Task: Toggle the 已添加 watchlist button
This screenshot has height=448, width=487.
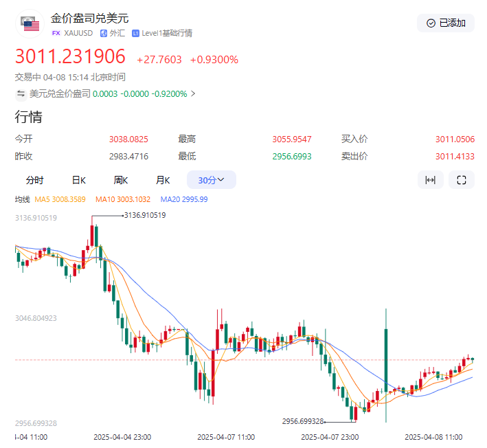Action: (445, 23)
